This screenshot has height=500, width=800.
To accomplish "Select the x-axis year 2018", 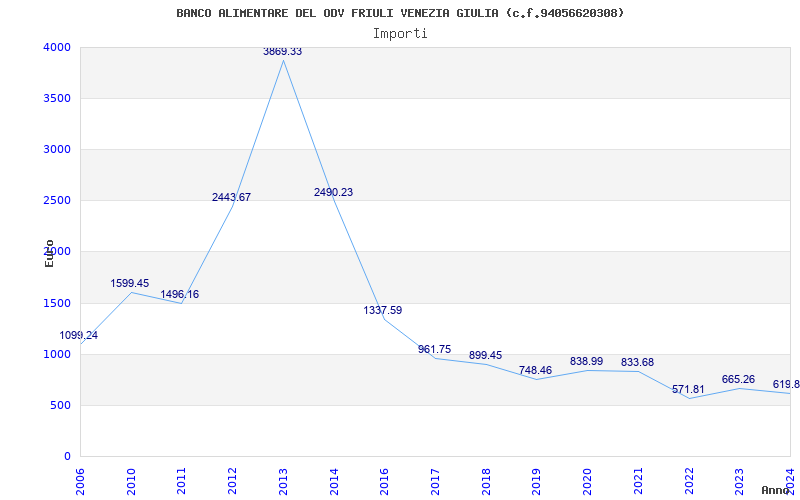I will (x=486, y=481).
